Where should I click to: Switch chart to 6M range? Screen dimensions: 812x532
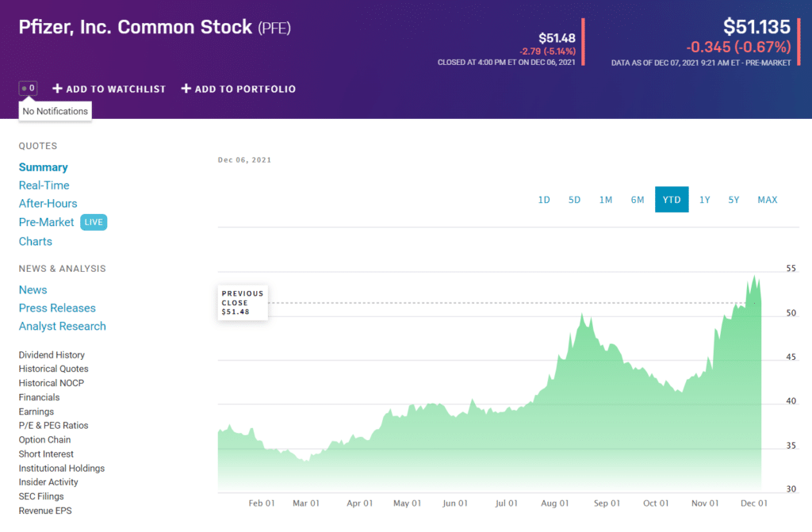(x=638, y=200)
